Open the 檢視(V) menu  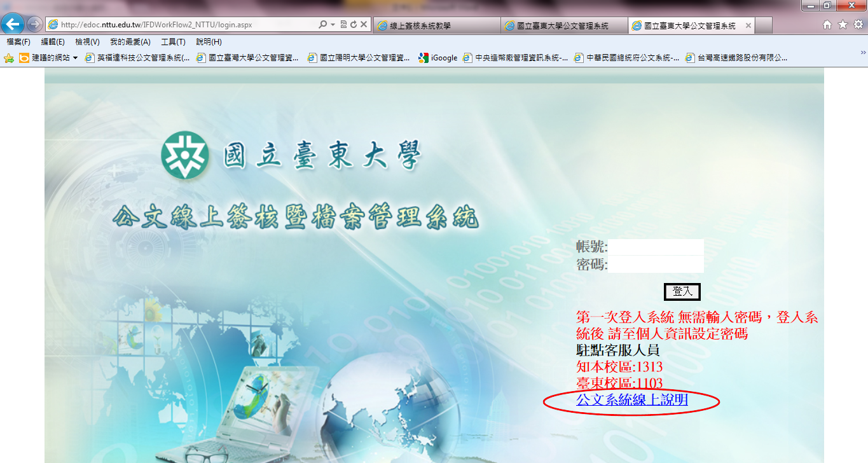coord(88,42)
